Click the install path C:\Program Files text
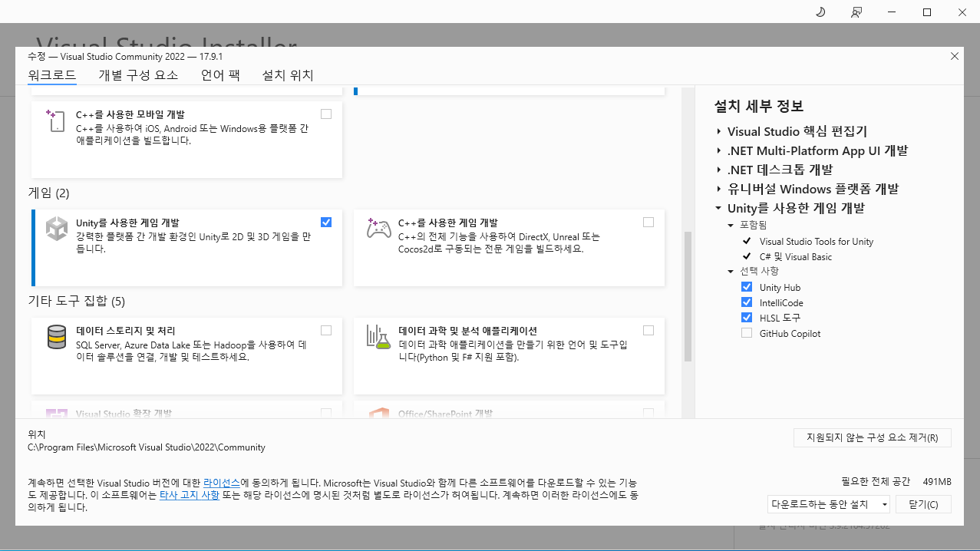The image size is (980, 551). click(x=147, y=447)
